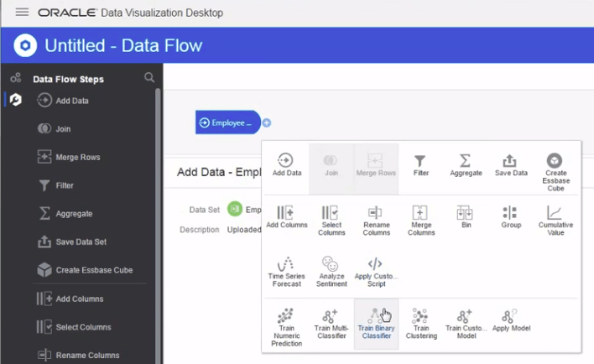Screen dimensions: 594x364
Task: Choose Save Data Set in the steps list
Action: (72, 242)
